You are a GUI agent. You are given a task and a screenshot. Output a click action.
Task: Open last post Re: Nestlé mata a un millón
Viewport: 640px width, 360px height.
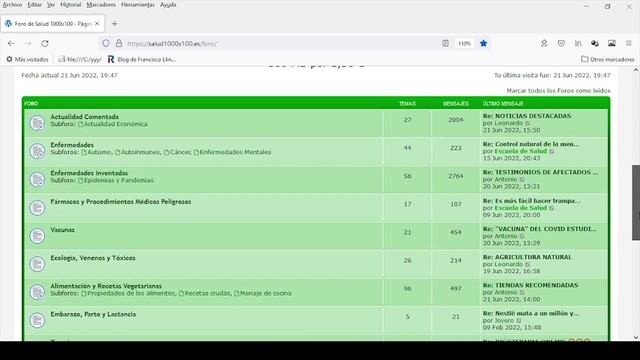click(531, 313)
